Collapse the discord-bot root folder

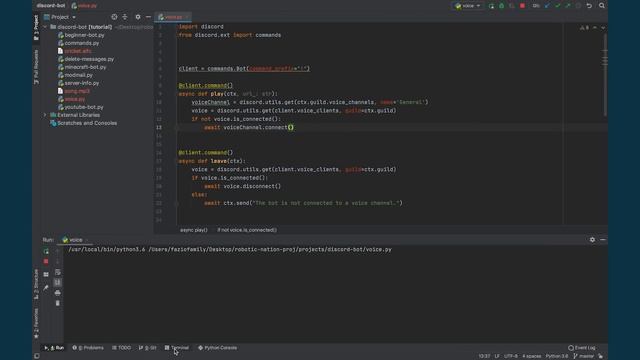pos(45,27)
